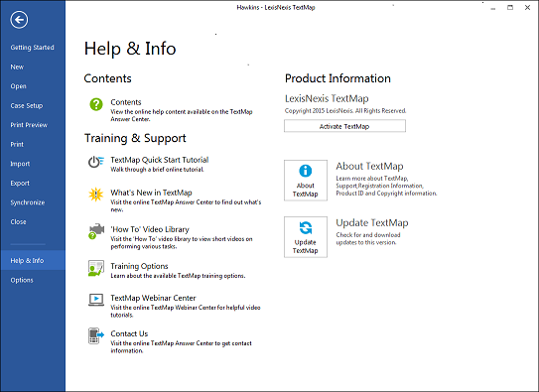
Task: Go to Print Preview
Action: pyautogui.click(x=29, y=125)
